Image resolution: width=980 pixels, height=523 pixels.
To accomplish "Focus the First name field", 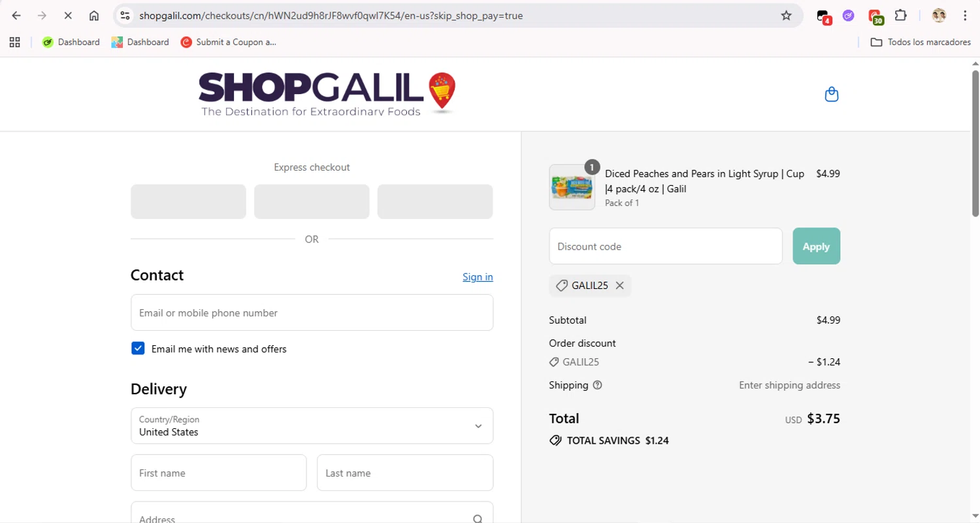I will (218, 473).
